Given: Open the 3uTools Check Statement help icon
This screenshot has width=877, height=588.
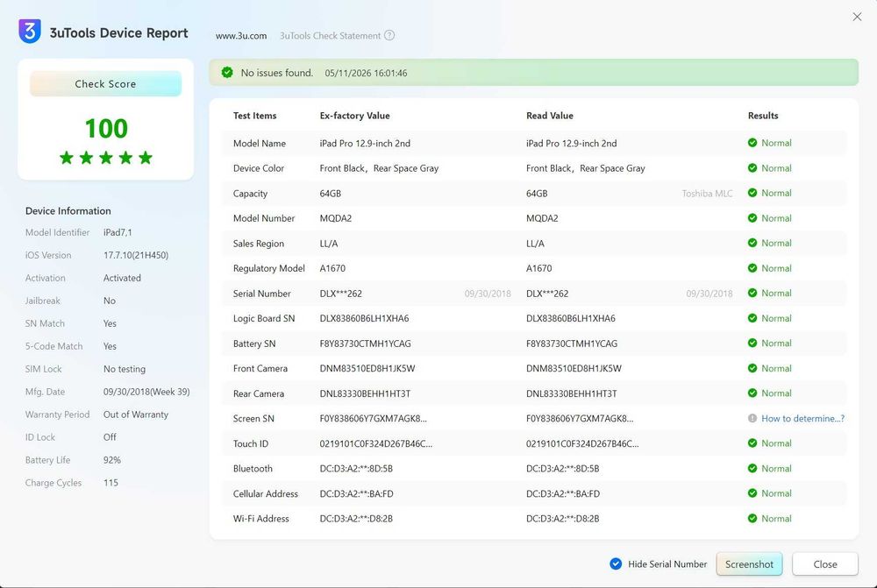Looking at the screenshot, I should click(x=389, y=35).
